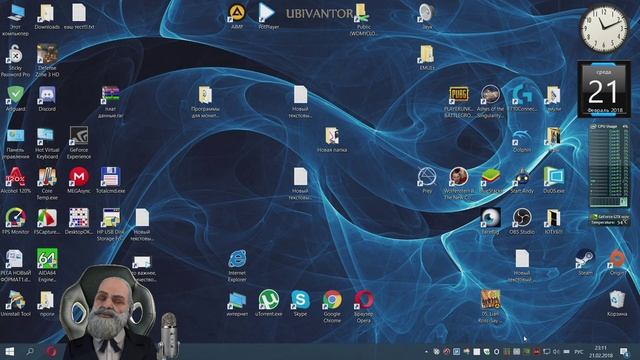This screenshot has width=640, height=360.
Task: Click the network monitor tray icon
Action: tap(546, 351)
